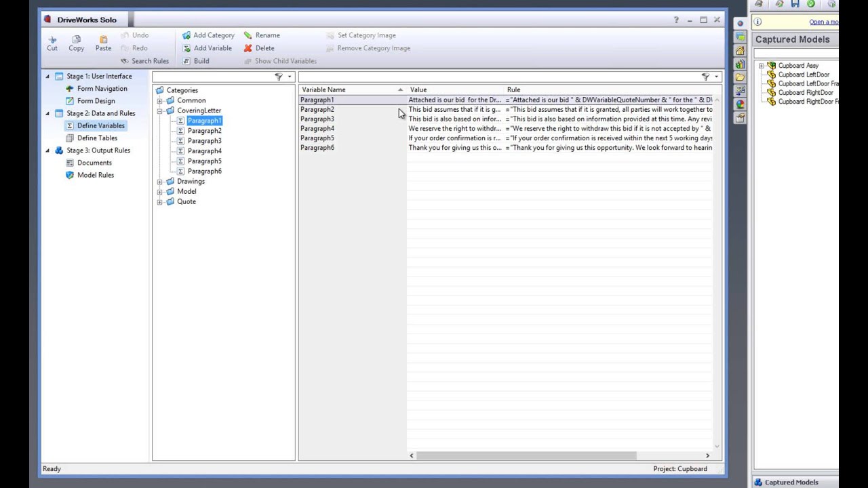Collapse Stage 3: Output Rules section

(x=47, y=150)
